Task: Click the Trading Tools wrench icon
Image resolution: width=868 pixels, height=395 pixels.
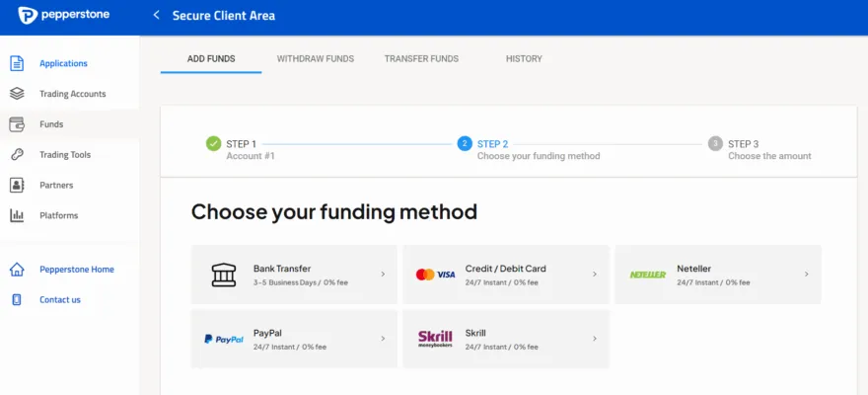Action: click(17, 155)
